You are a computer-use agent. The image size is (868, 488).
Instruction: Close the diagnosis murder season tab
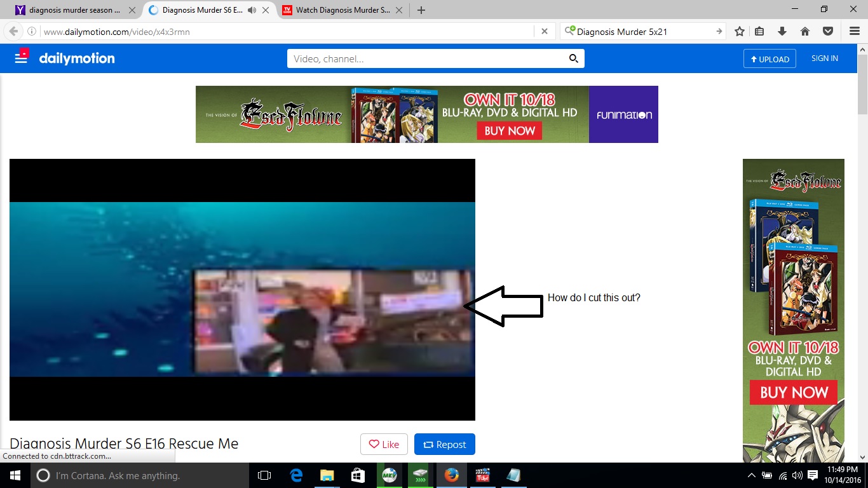tap(132, 10)
